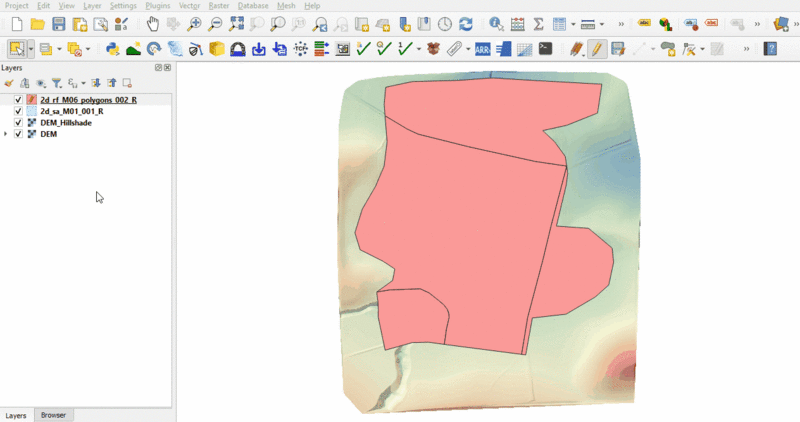The image size is (800, 422).
Task: Uncheck the 2d_rf_M06_polygons_002_R layer checkbox
Action: click(x=18, y=100)
